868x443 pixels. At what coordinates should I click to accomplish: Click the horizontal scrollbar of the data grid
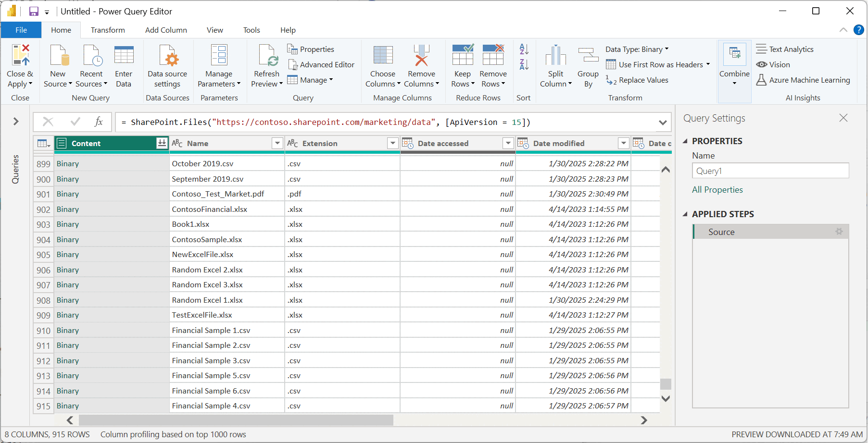click(x=236, y=420)
